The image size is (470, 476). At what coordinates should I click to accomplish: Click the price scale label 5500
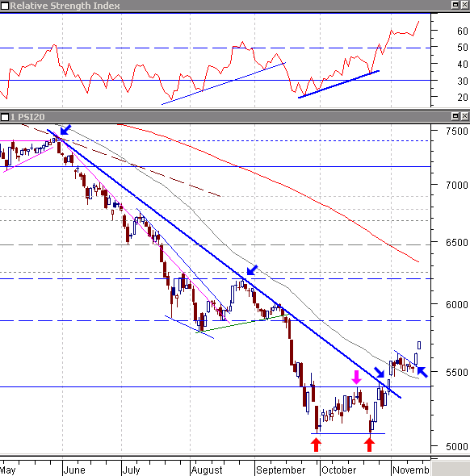pos(456,373)
